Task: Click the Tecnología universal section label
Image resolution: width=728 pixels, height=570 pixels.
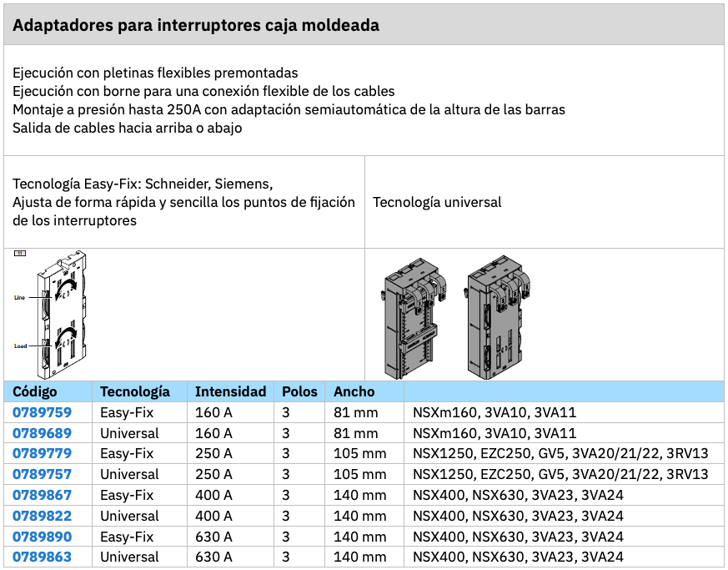Action: (x=437, y=201)
